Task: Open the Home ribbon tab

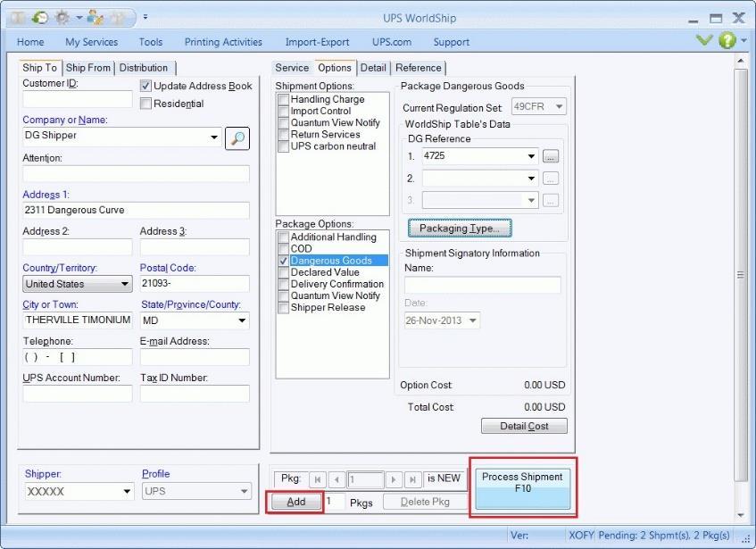Action: tap(30, 42)
